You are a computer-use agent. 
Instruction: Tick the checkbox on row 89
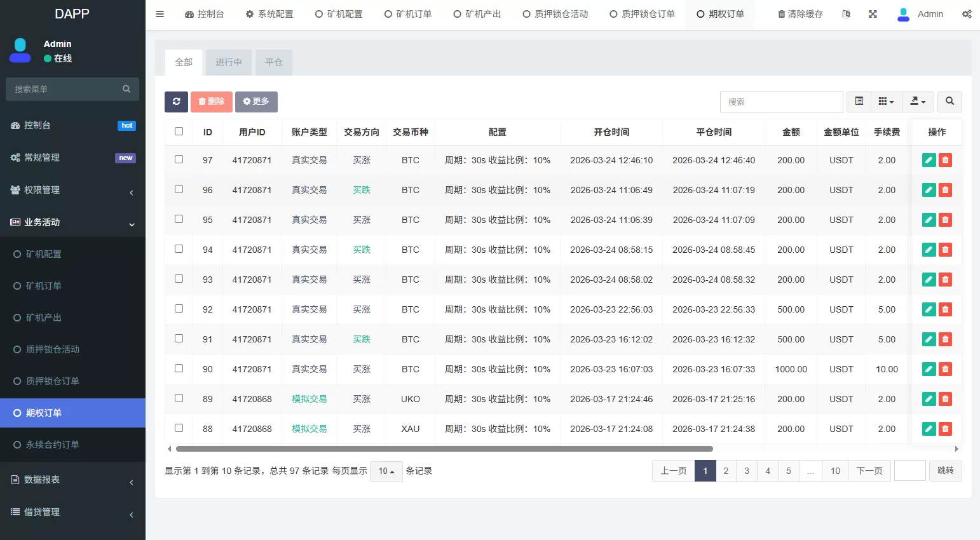[179, 398]
